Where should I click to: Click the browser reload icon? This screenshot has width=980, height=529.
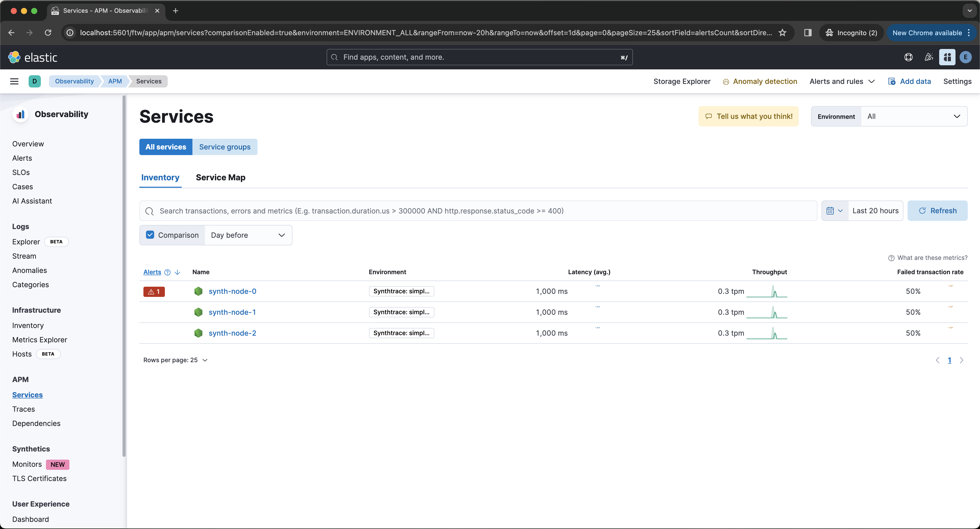coord(48,33)
